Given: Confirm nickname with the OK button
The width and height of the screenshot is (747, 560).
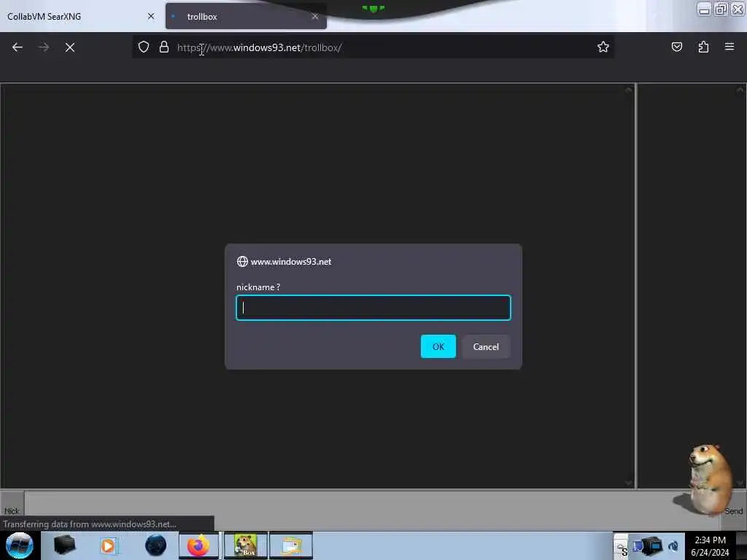Looking at the screenshot, I should point(438,346).
